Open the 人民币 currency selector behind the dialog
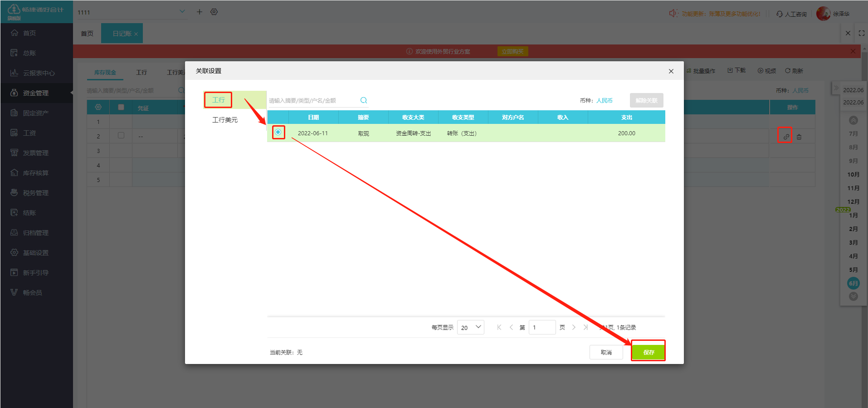868x408 pixels. tap(800, 90)
